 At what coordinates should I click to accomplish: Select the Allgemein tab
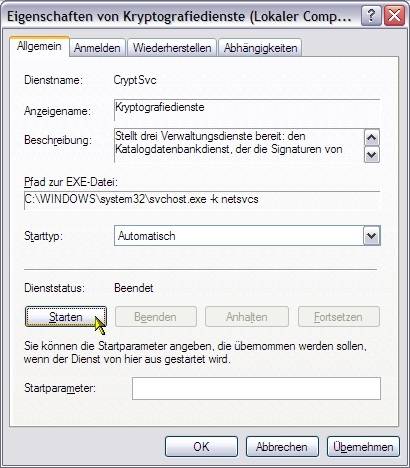(x=39, y=46)
